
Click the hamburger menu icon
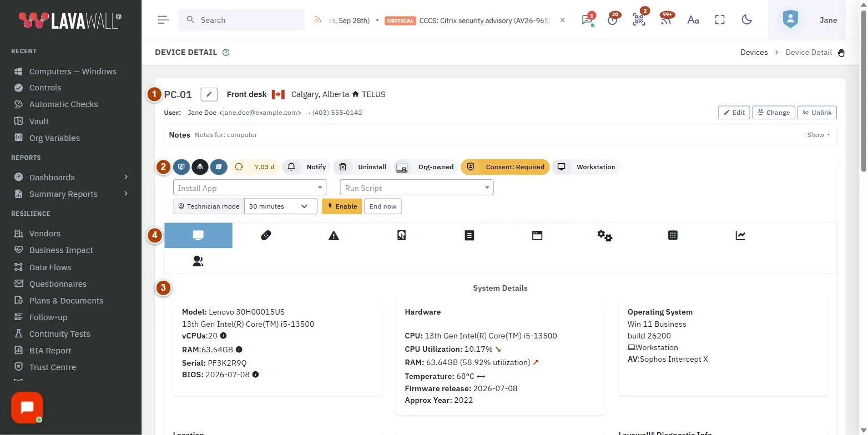tap(163, 20)
